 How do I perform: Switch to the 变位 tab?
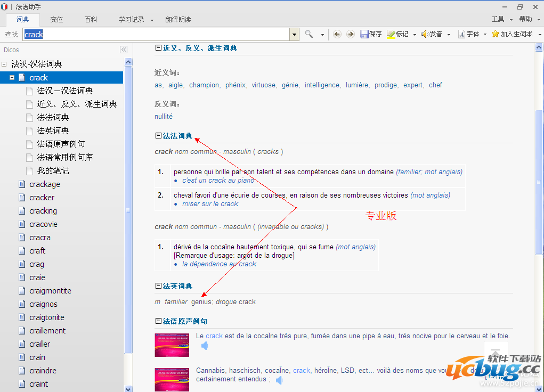coord(56,19)
